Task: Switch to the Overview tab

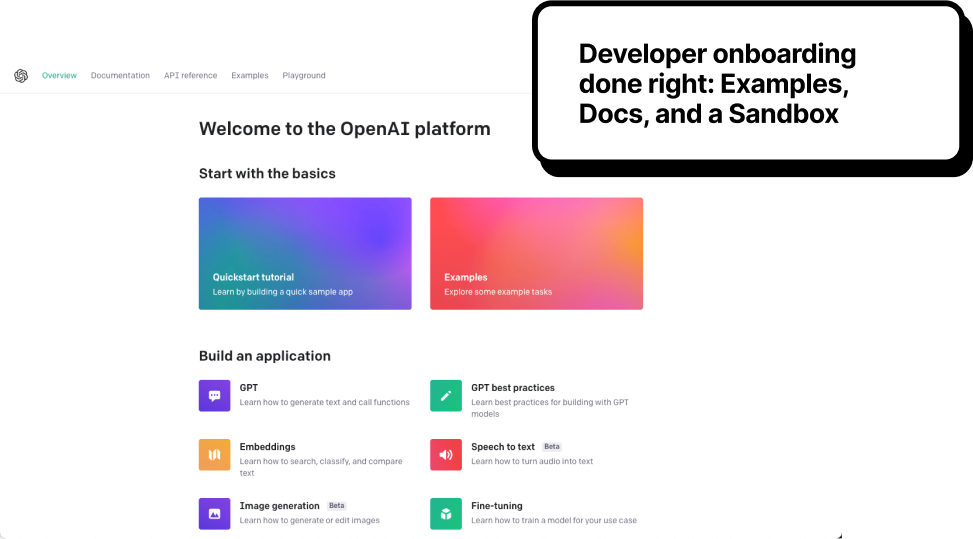Action: pos(60,76)
